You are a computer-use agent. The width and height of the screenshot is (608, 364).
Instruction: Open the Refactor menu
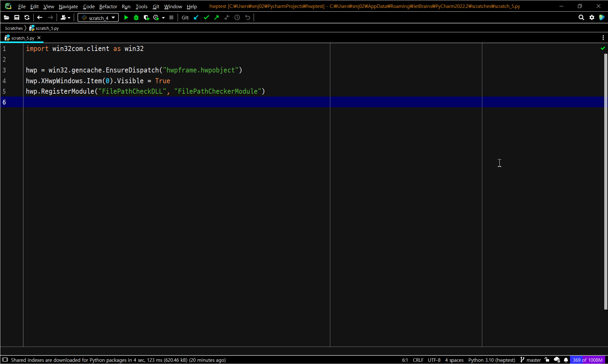pyautogui.click(x=108, y=6)
